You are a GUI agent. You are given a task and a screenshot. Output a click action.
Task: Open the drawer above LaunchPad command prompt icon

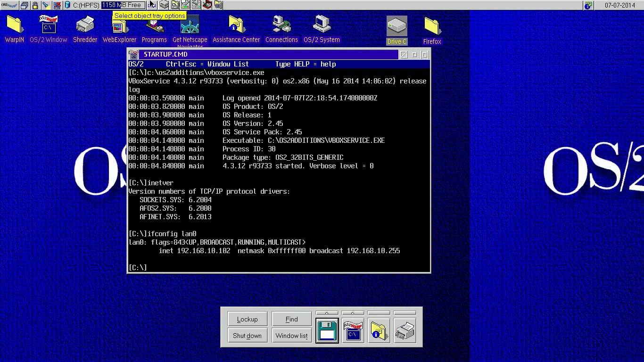(353, 313)
